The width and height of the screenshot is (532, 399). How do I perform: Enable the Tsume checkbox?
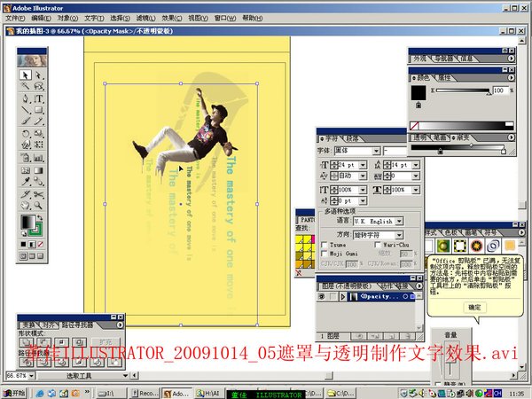pyautogui.click(x=325, y=244)
